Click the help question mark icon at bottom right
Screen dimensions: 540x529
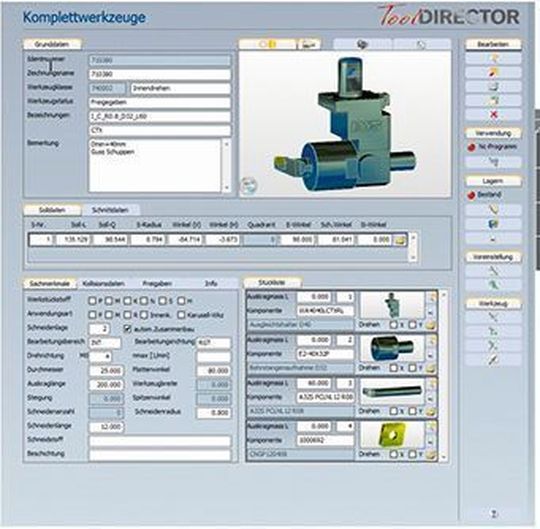(494, 514)
